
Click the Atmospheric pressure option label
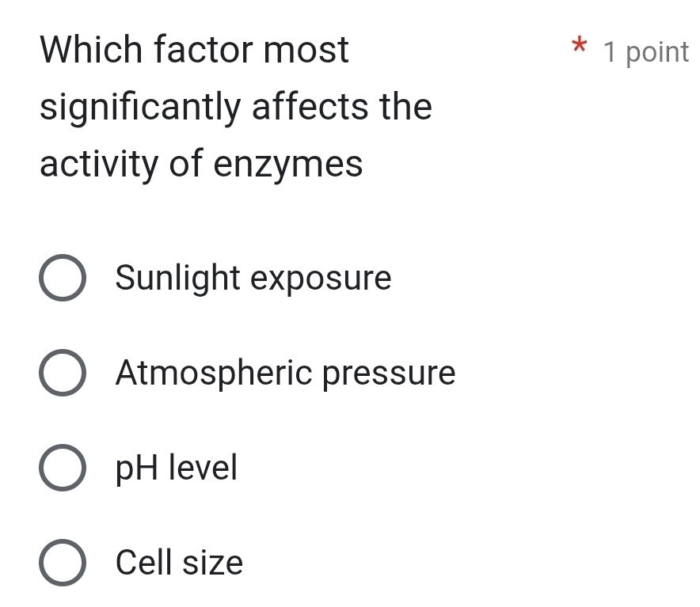tap(284, 373)
